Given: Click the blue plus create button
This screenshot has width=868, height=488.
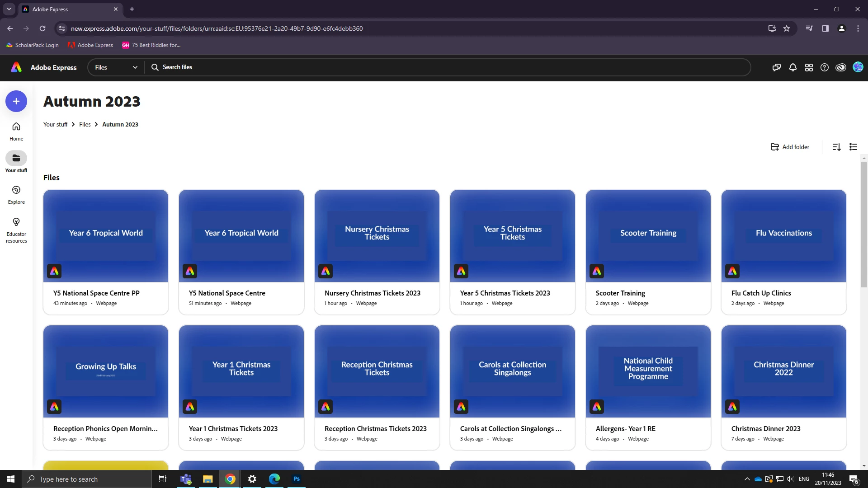Looking at the screenshot, I should click(16, 101).
